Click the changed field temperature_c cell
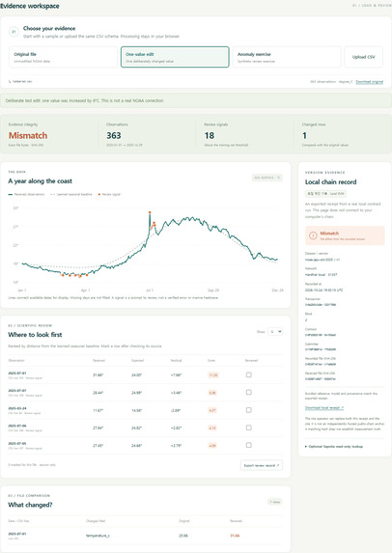The height and width of the screenshot is (553, 392). tap(98, 536)
